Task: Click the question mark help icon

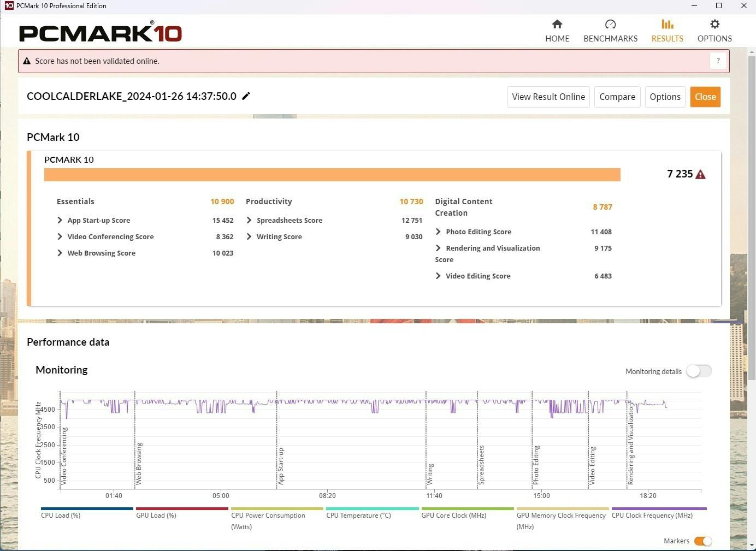Action: tap(718, 61)
